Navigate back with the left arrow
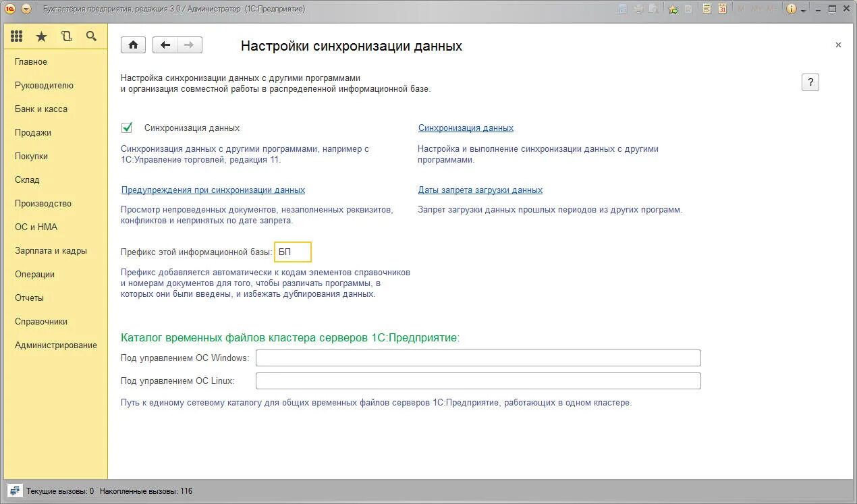Image resolution: width=857 pixels, height=504 pixels. coord(164,44)
